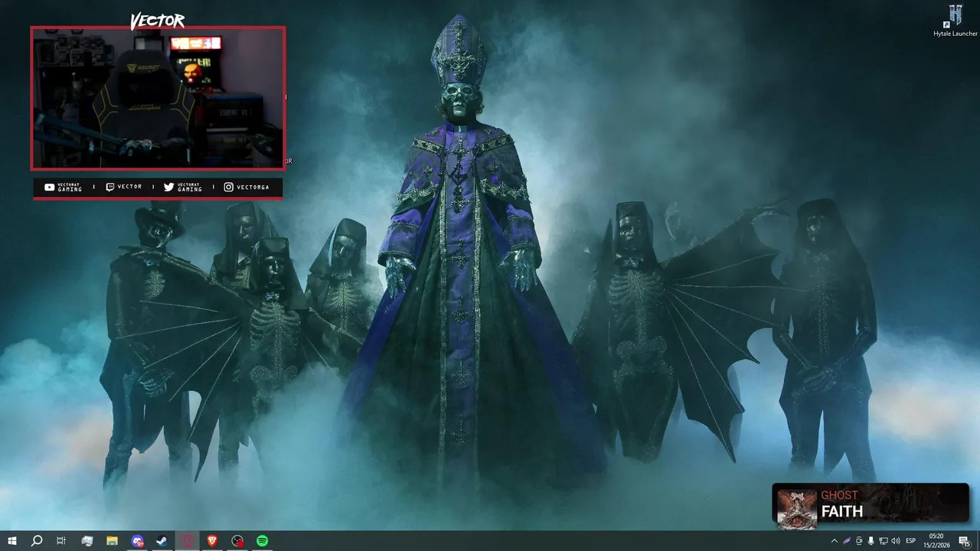Click the camera tray icon
The width and height of the screenshot is (980, 551).
coord(859,541)
